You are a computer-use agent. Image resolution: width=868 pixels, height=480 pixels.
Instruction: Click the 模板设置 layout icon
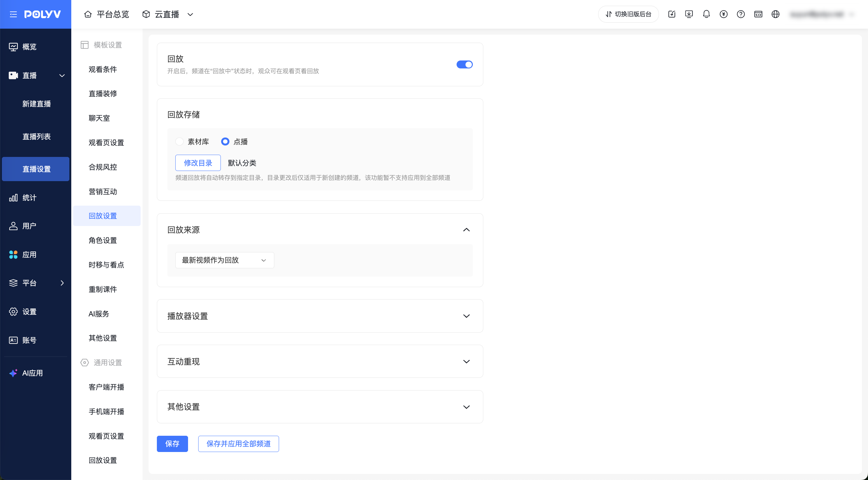(84, 45)
